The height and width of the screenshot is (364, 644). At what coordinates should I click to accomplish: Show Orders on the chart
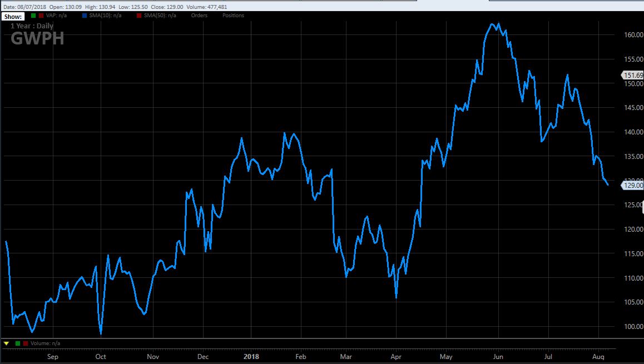[199, 16]
